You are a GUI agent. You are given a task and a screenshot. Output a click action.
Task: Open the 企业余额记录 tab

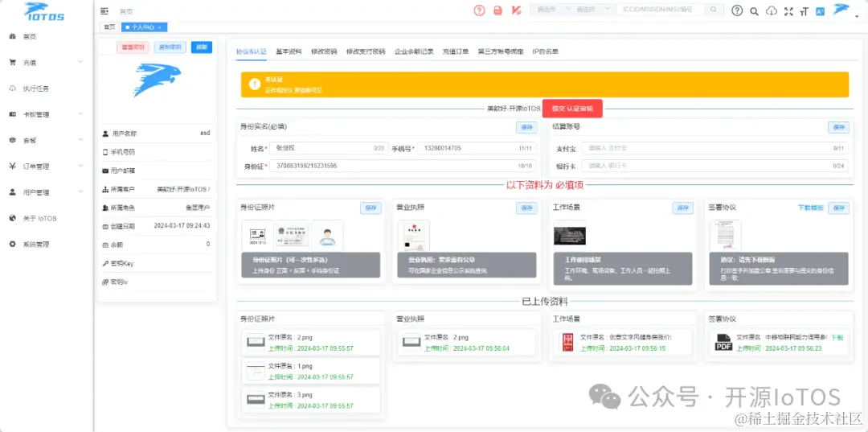[x=414, y=51]
